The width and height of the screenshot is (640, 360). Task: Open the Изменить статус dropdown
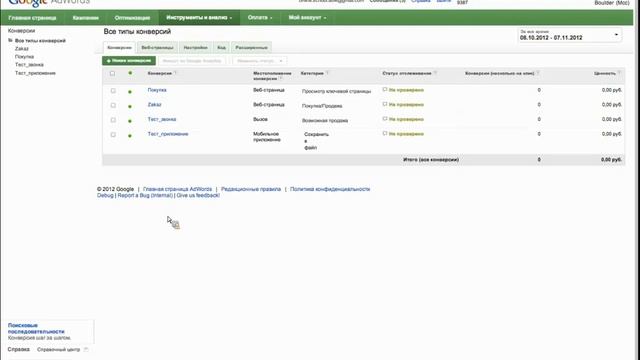260,61
